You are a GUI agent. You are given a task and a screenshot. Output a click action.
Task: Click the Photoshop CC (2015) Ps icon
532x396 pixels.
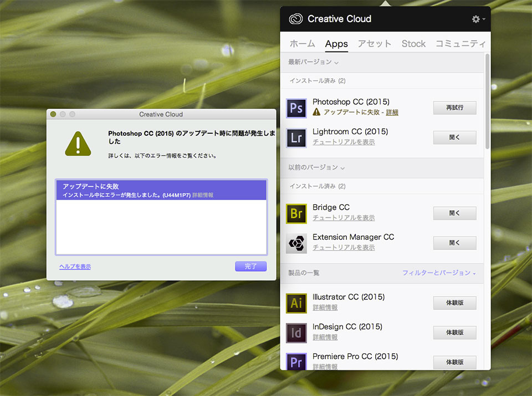click(x=296, y=108)
